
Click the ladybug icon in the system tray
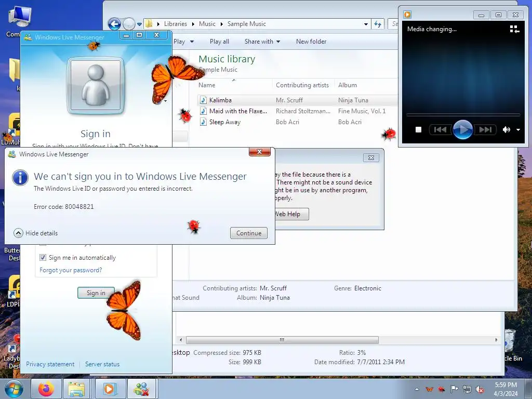442,389
